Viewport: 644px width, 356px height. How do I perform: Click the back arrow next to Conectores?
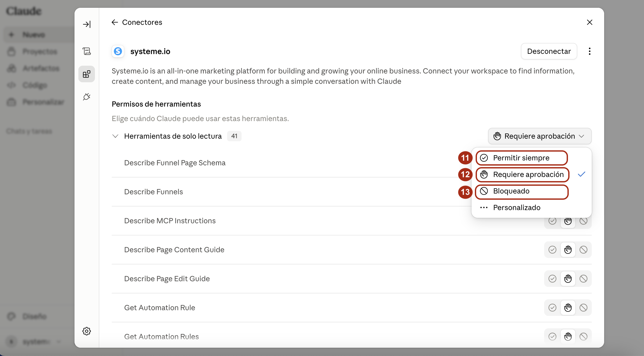115,22
